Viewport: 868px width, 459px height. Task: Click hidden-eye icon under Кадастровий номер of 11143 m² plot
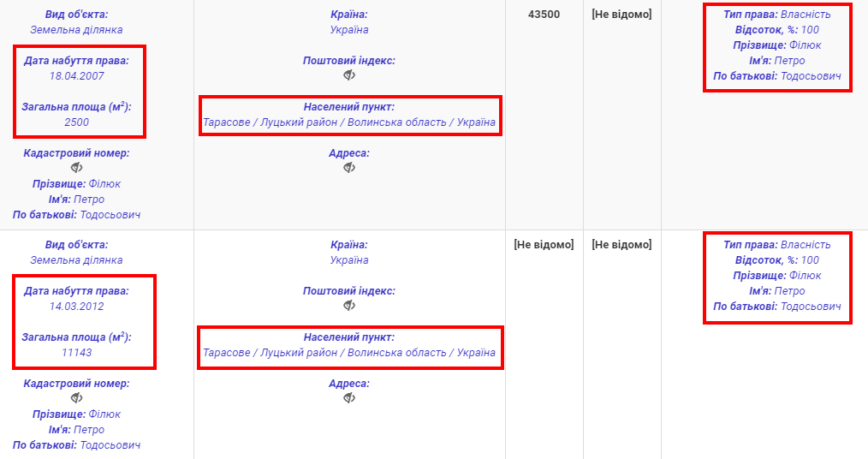click(x=76, y=398)
